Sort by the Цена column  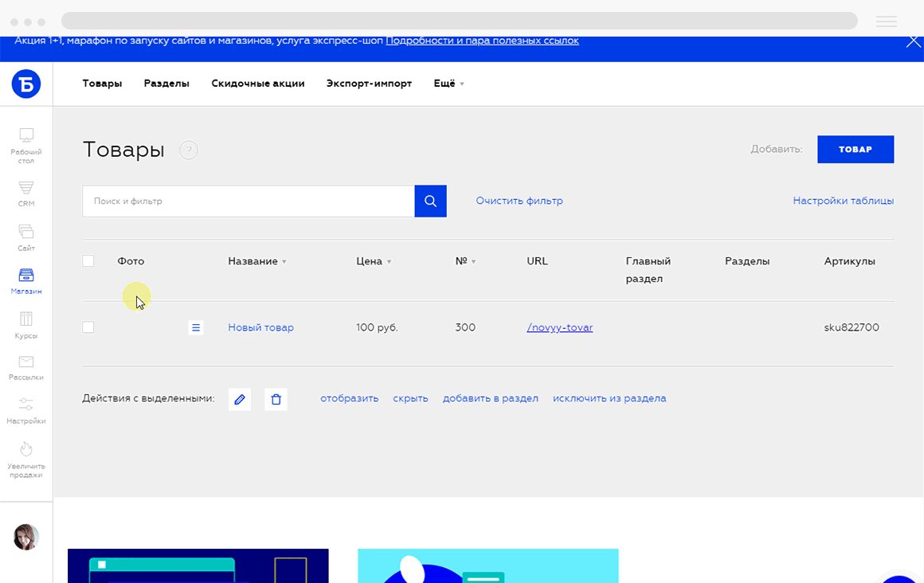click(x=374, y=261)
